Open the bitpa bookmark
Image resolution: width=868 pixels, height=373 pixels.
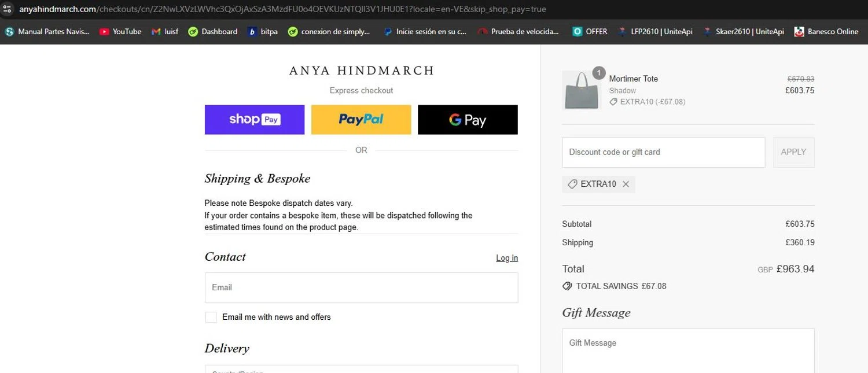pyautogui.click(x=263, y=32)
